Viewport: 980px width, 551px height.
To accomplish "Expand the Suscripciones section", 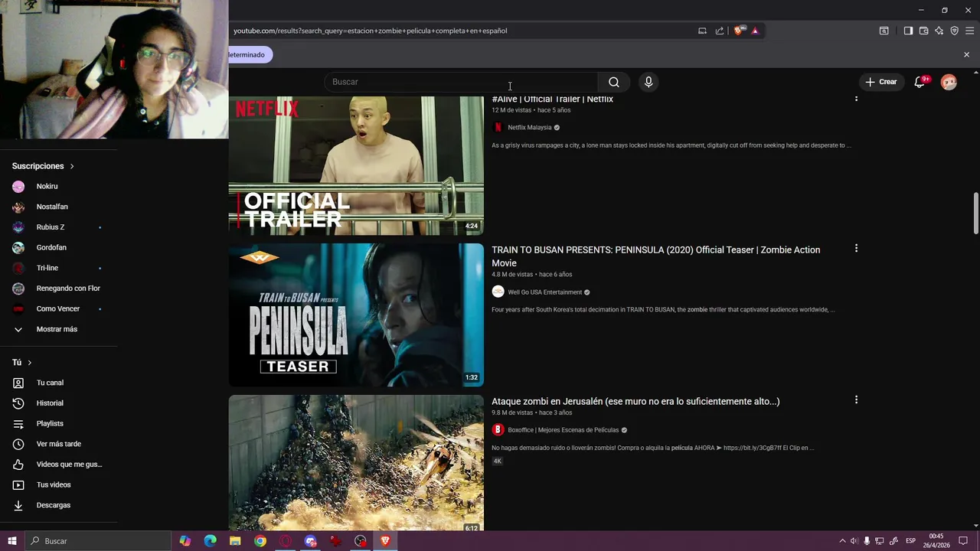I will pos(43,166).
